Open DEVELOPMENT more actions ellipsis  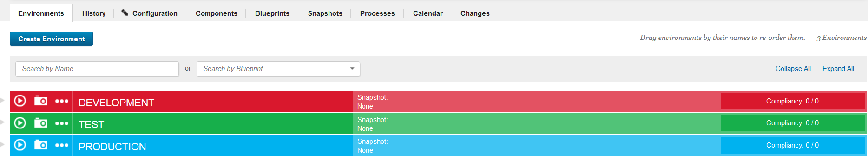[62, 101]
